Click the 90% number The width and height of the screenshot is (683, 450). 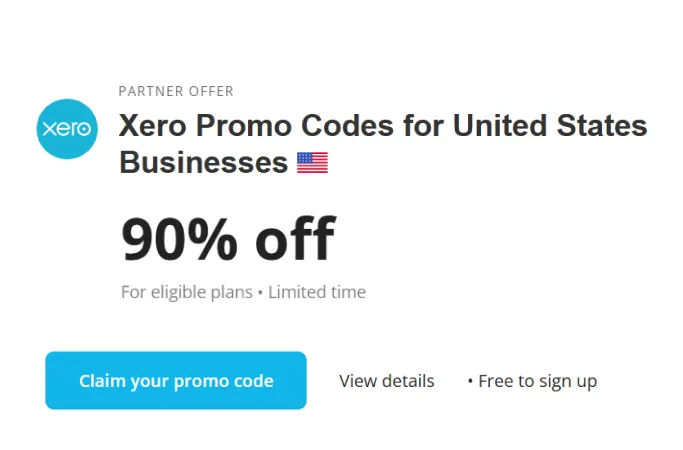pyautogui.click(x=180, y=240)
